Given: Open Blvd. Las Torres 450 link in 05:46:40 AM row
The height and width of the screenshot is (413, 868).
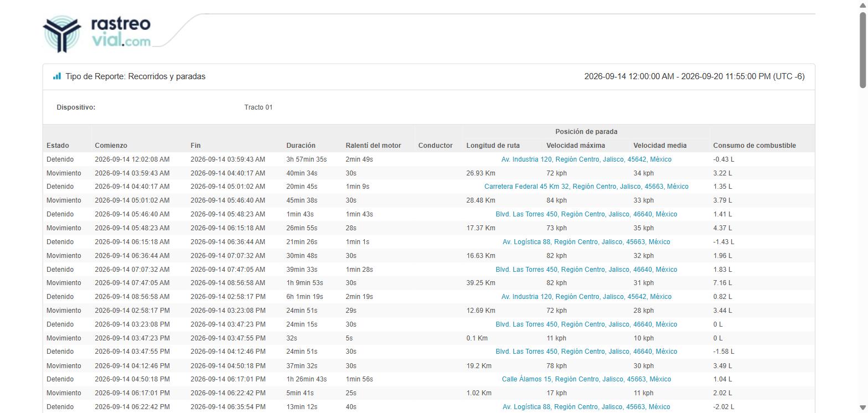Looking at the screenshot, I should point(586,214).
